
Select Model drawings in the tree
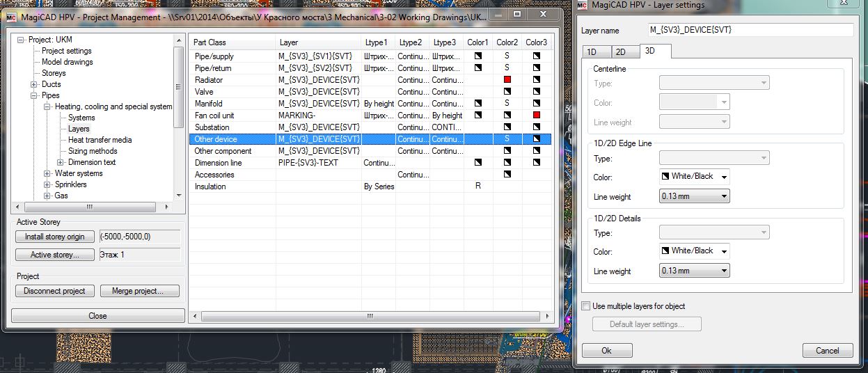coord(67,62)
